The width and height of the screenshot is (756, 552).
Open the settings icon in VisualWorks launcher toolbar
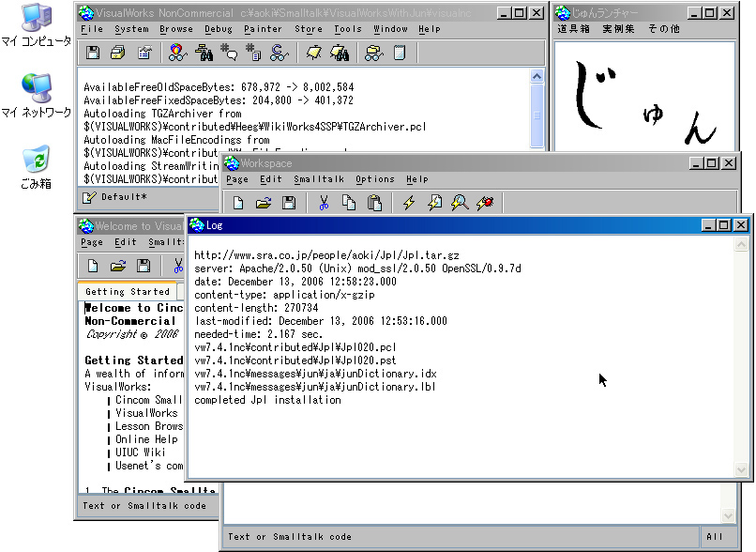point(144,53)
